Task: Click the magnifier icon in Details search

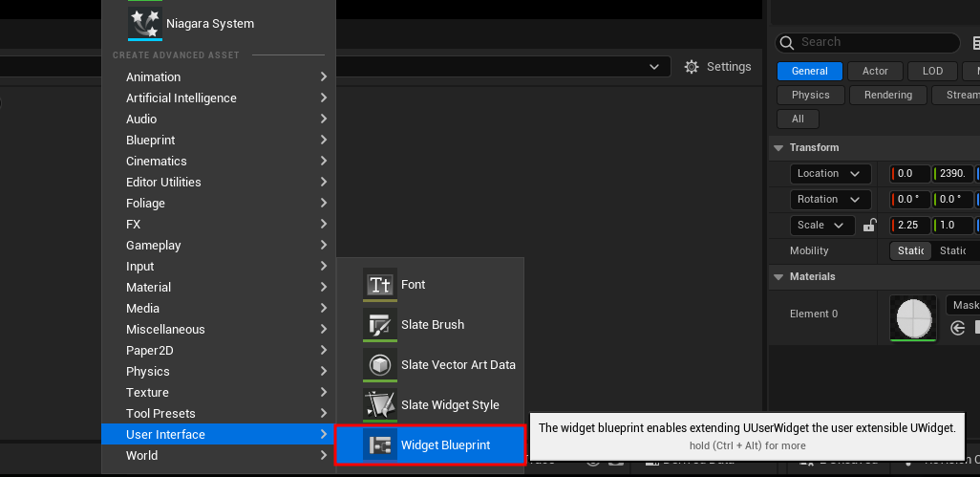Action: (787, 42)
